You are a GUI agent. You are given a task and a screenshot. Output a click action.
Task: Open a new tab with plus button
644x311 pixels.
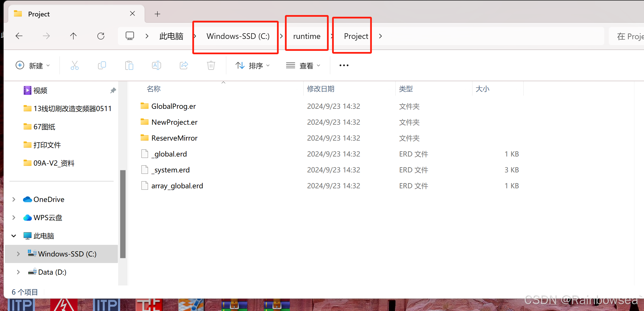click(x=157, y=14)
